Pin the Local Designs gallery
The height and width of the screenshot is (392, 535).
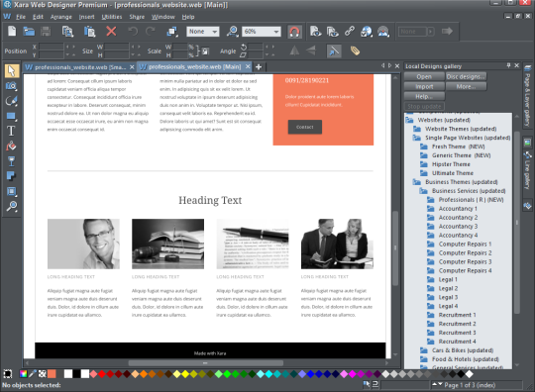pos(508,65)
